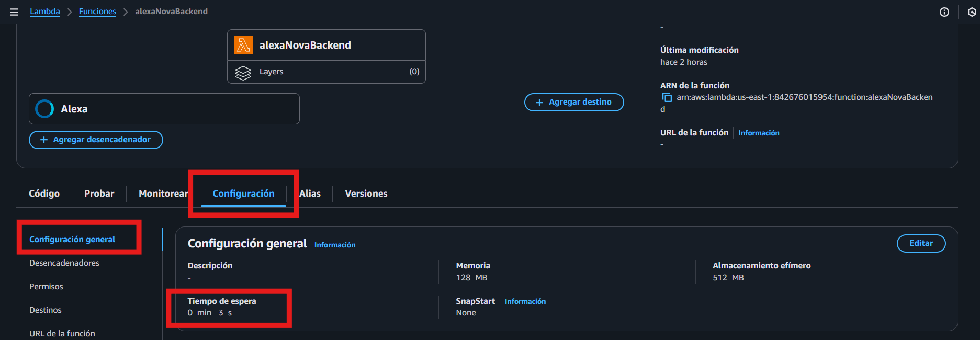
Task: Open the hamburger navigation menu
Action: click(x=14, y=12)
